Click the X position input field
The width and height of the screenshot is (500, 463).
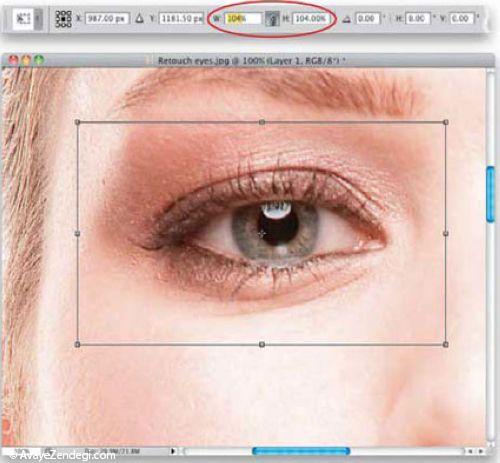point(107,18)
